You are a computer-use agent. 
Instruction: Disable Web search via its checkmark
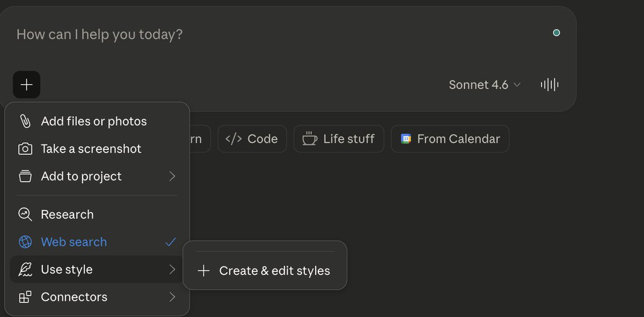170,242
